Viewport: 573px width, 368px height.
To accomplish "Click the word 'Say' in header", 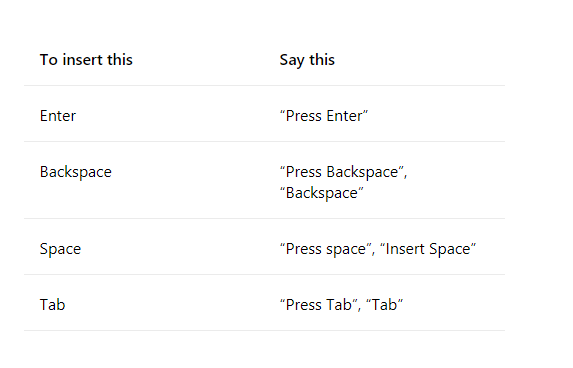I will click(x=292, y=61).
